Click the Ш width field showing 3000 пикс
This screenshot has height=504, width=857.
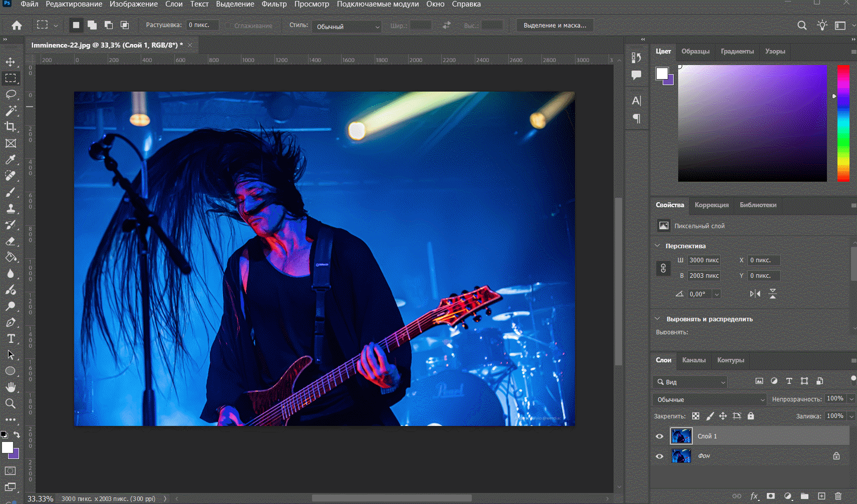coord(704,260)
